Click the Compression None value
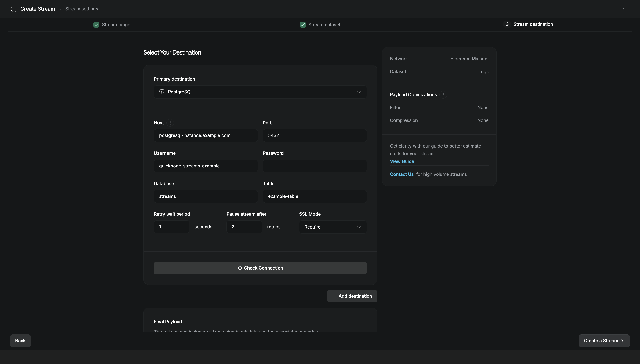The width and height of the screenshot is (640, 364). tap(483, 120)
